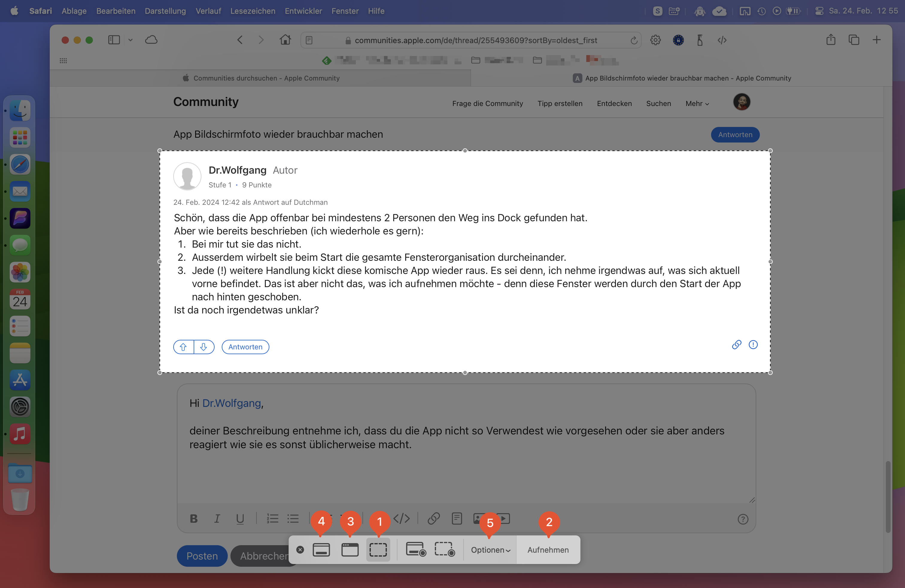Report post with exclamation icon
The image size is (905, 588).
click(x=753, y=345)
